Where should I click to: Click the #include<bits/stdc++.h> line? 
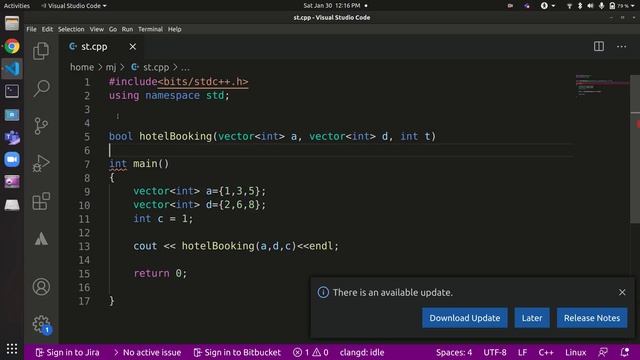click(178, 82)
